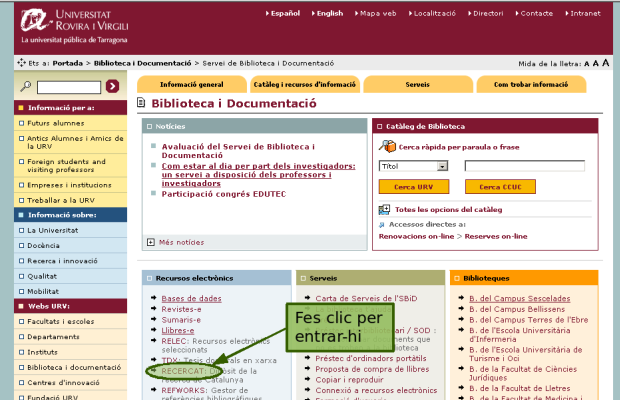Set medium font size letter A
Screen dimensions: 620x400
click(x=595, y=63)
